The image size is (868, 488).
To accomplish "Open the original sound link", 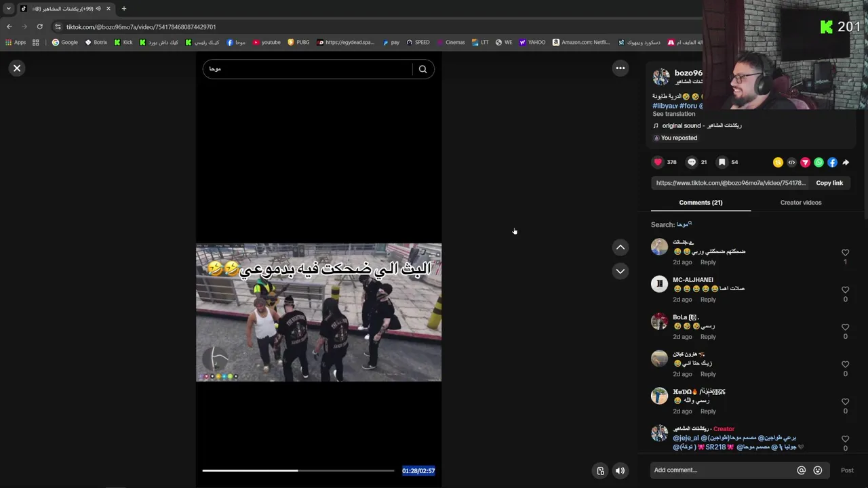I will [702, 125].
